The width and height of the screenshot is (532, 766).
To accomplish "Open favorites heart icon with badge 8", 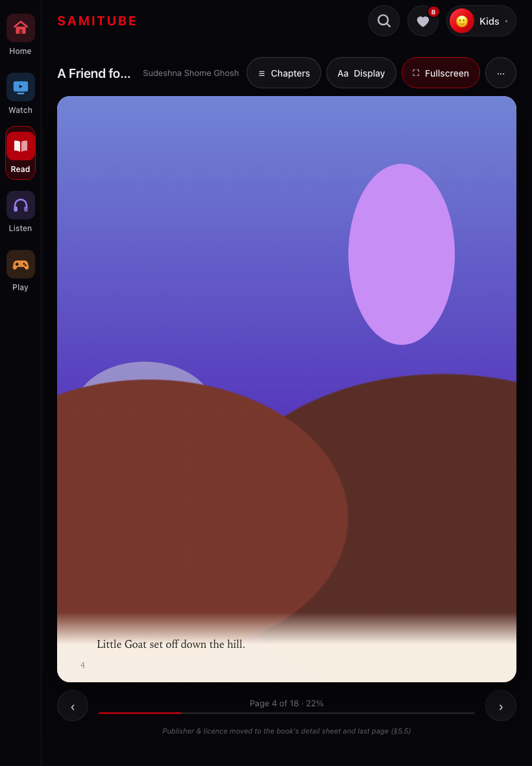I will [423, 21].
